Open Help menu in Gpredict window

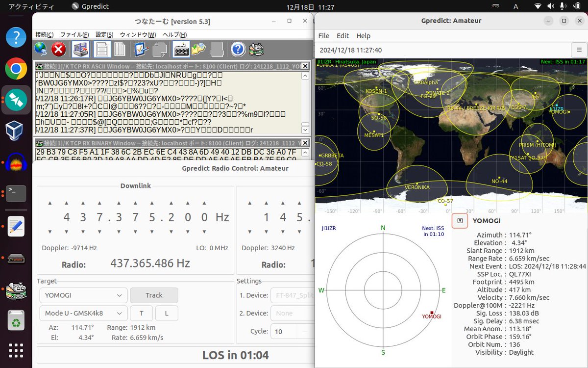pyautogui.click(x=364, y=36)
